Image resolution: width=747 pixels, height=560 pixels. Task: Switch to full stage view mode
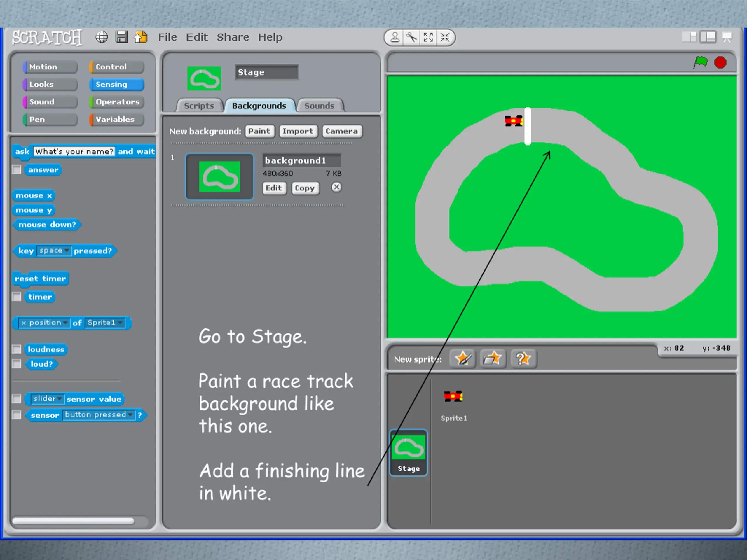[x=708, y=37]
